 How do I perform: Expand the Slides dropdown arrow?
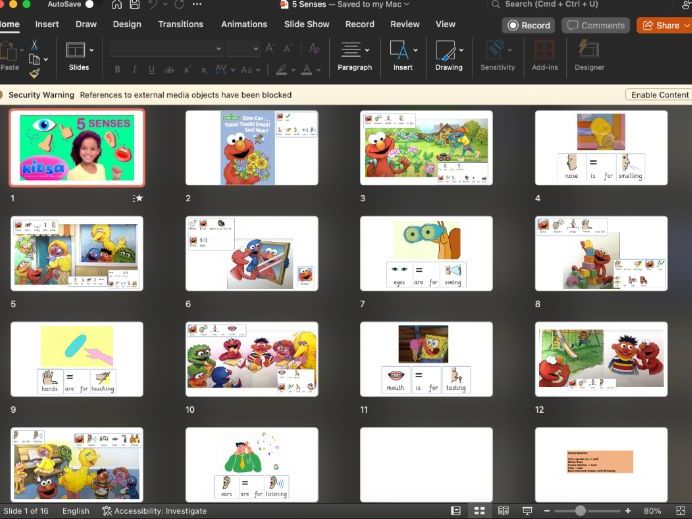(x=91, y=50)
